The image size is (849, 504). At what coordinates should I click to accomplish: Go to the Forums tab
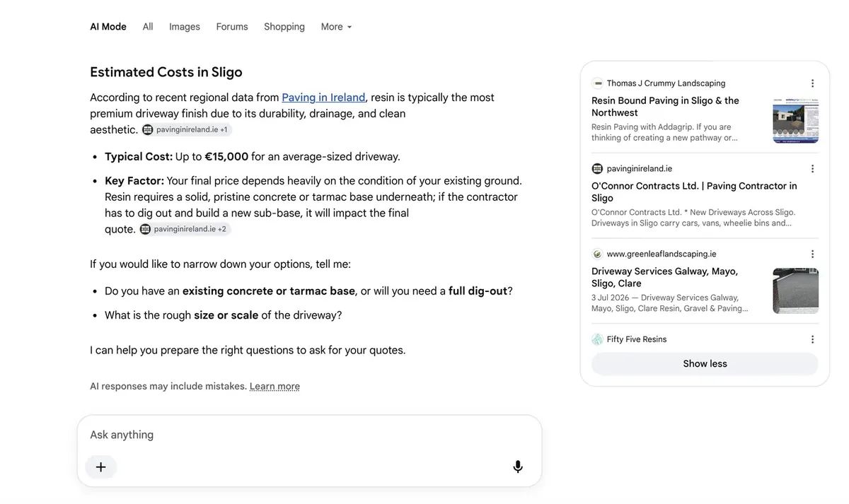point(232,27)
